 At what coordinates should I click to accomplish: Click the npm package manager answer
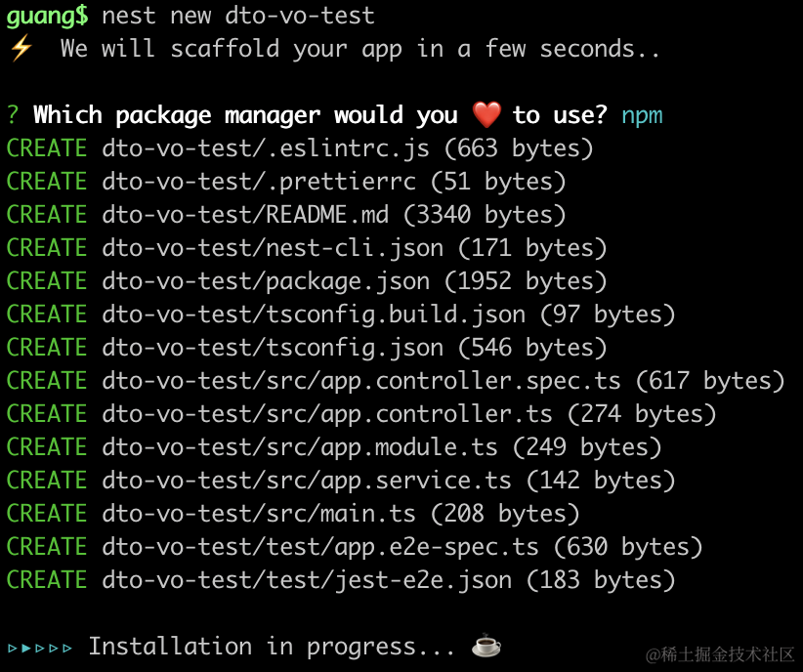pos(642,115)
